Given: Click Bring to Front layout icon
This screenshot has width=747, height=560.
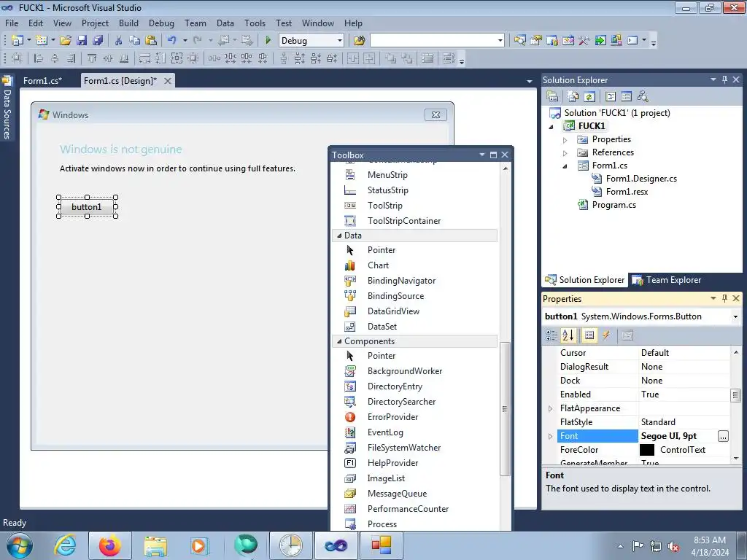Looking at the screenshot, I should click(x=391, y=58).
